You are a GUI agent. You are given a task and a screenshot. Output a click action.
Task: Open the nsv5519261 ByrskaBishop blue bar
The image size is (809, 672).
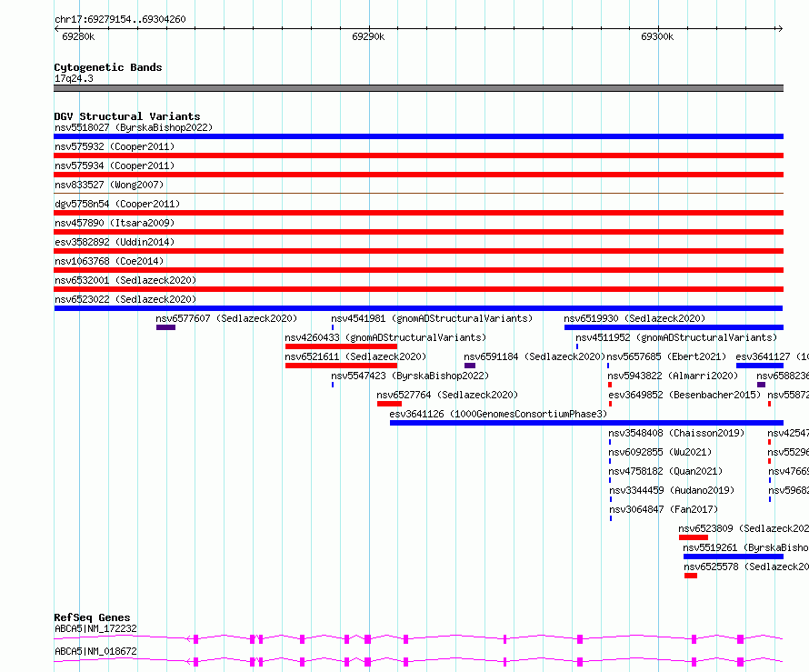tap(734, 557)
